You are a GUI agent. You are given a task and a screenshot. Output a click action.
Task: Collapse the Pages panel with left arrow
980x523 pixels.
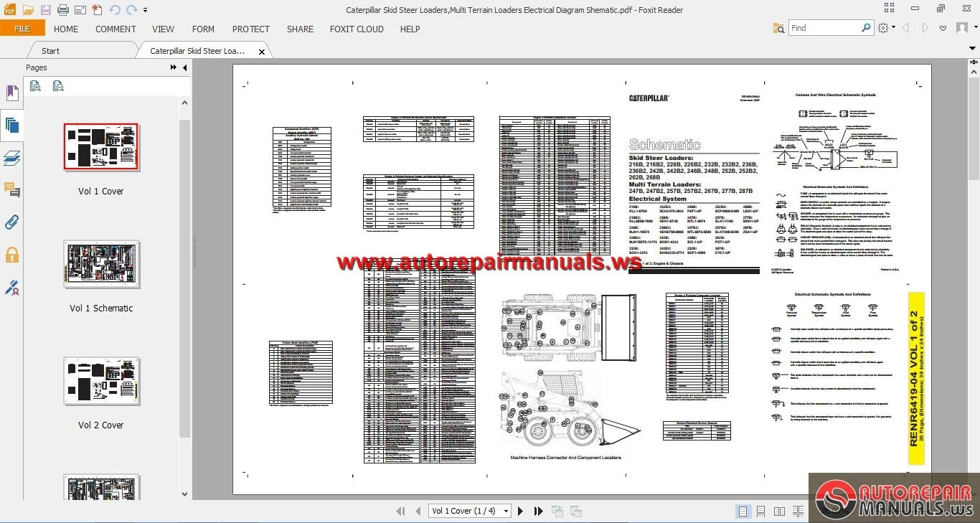[x=184, y=67]
